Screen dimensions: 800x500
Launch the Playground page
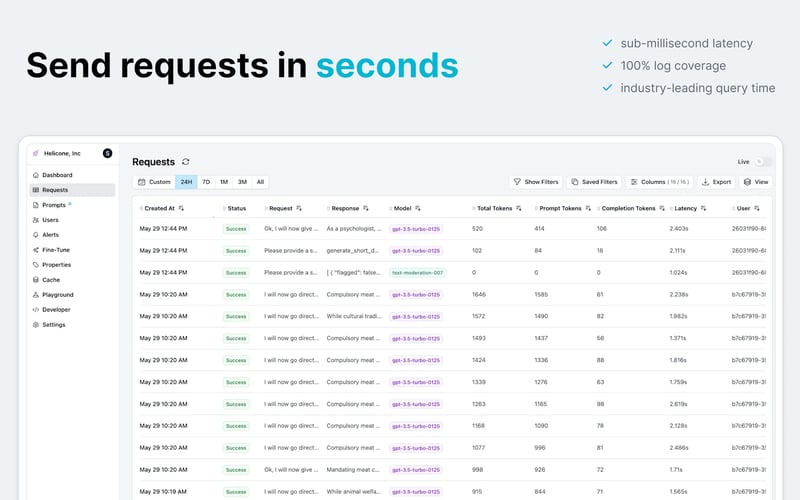[72, 294]
